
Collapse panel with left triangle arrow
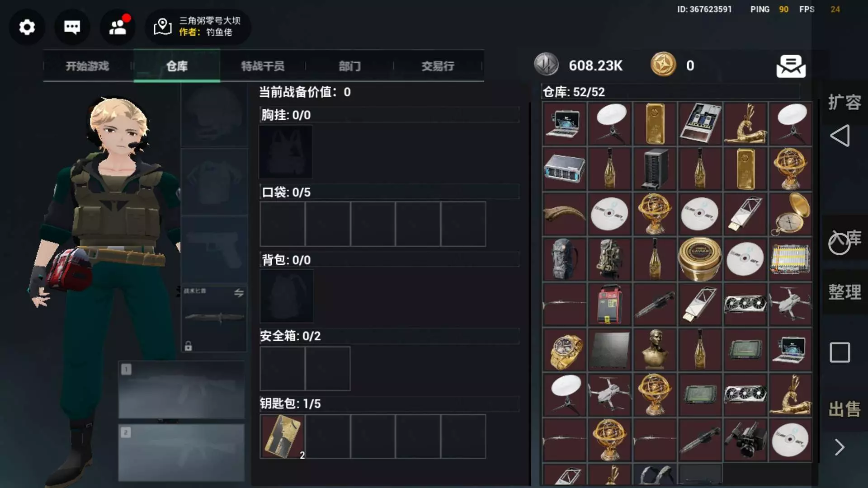(840, 136)
